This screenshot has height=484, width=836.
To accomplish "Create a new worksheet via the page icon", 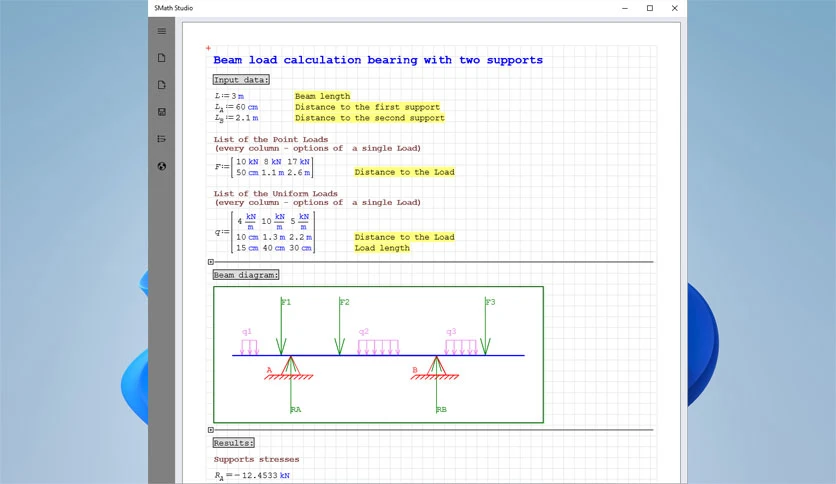I will click(x=162, y=58).
